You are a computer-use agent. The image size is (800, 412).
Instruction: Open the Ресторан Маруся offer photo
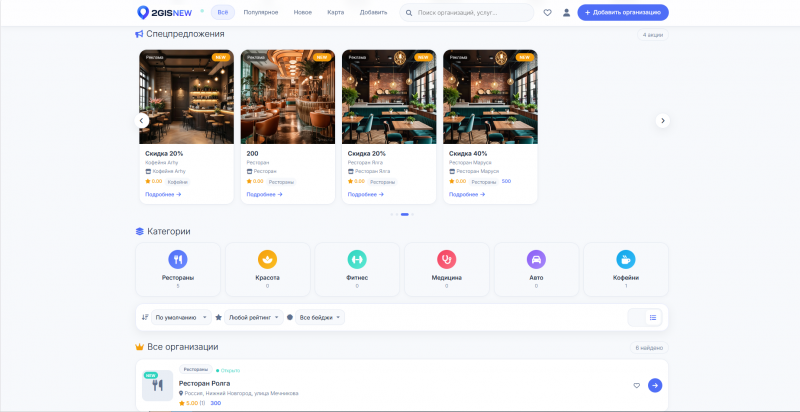(490, 96)
